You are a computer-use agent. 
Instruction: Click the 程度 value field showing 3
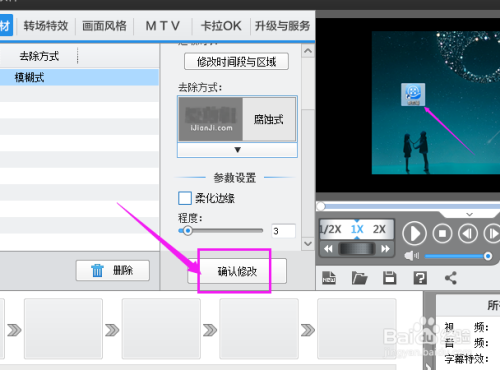[283, 231]
